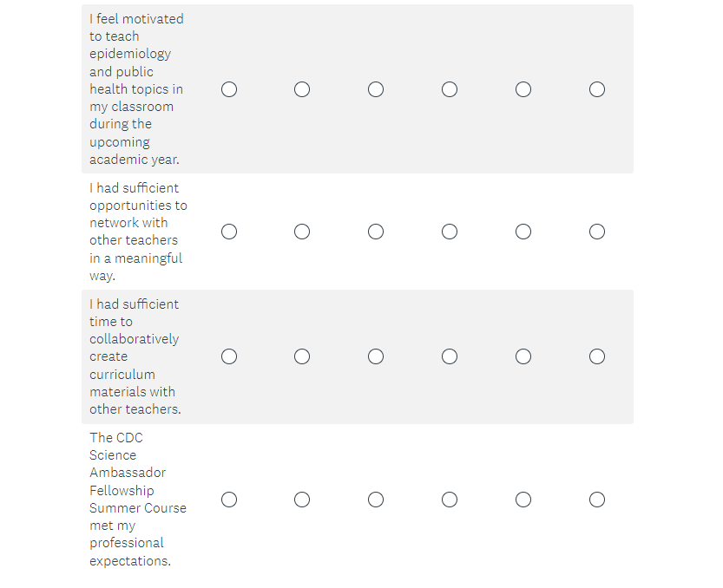The width and height of the screenshot is (723, 588).
Task: Select fourth option for motivated to teach row
Action: (x=450, y=89)
